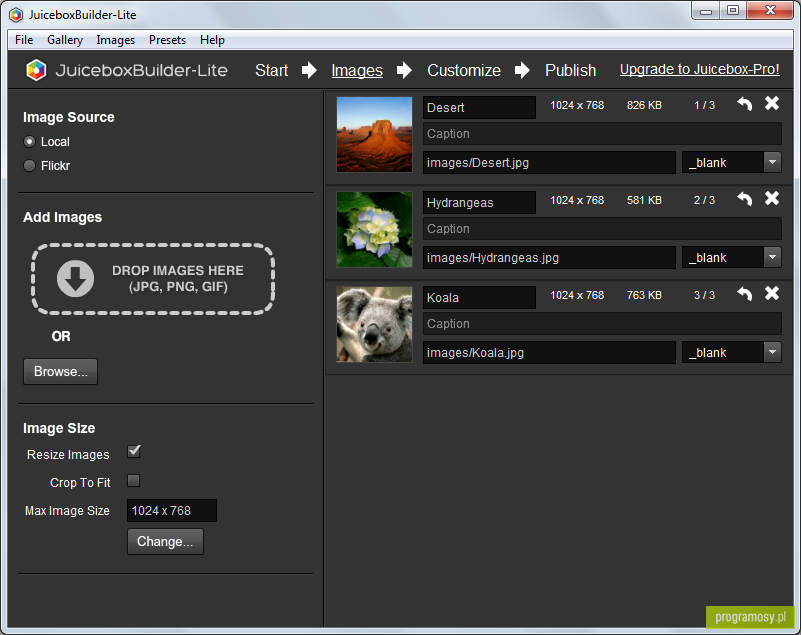This screenshot has height=635, width=801.
Task: Click the Desert title field
Action: click(x=479, y=108)
